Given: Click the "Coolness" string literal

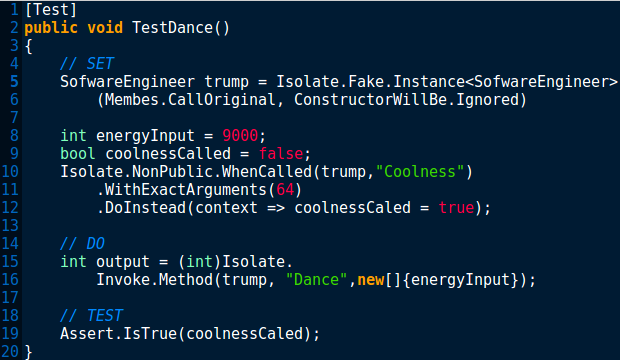Looking at the screenshot, I should point(420,172).
